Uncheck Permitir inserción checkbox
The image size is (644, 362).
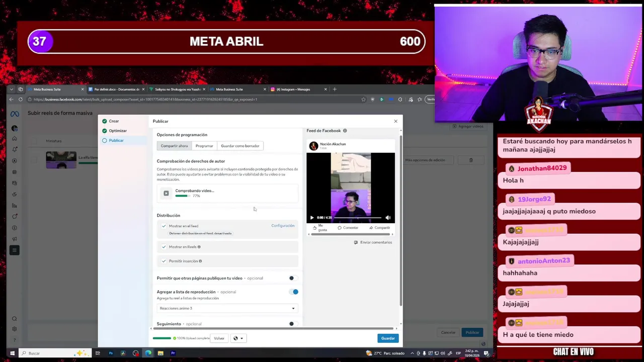pos(164,261)
